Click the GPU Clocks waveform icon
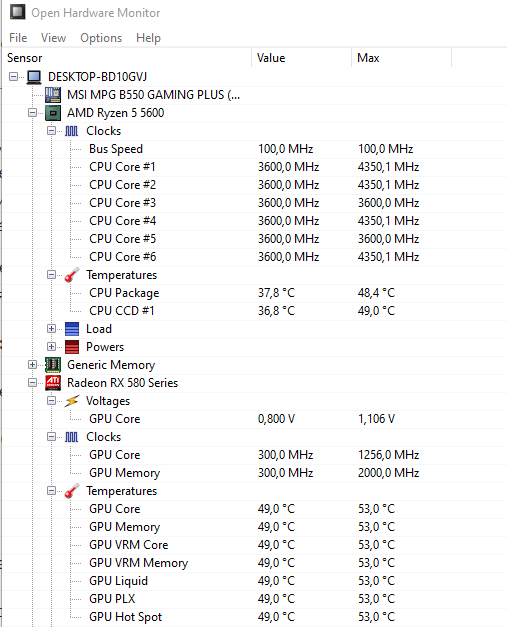Screen dimensions: 507x627 click(72, 437)
